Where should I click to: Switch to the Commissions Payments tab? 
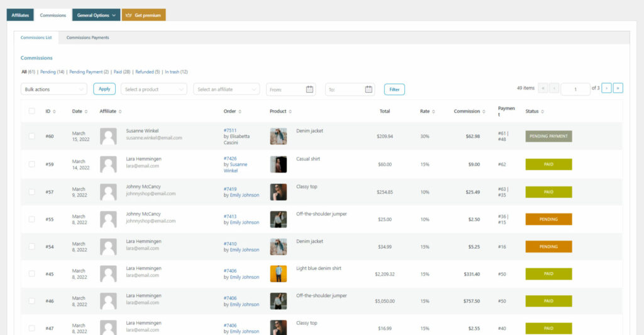point(87,38)
